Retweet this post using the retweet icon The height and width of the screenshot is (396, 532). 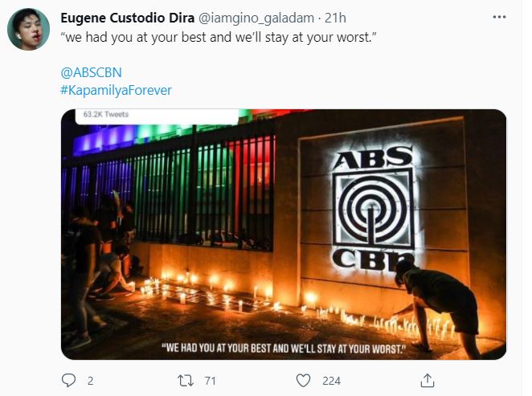point(186,381)
